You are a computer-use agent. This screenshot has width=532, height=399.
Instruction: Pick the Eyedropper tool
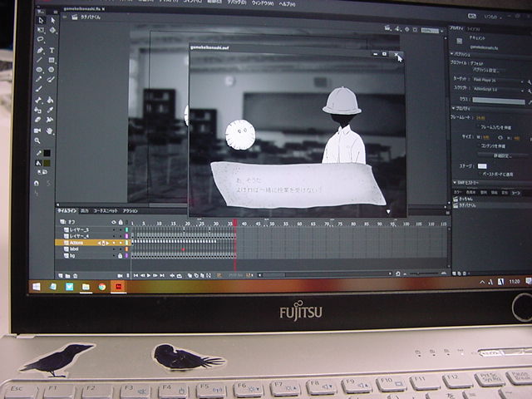[50, 110]
